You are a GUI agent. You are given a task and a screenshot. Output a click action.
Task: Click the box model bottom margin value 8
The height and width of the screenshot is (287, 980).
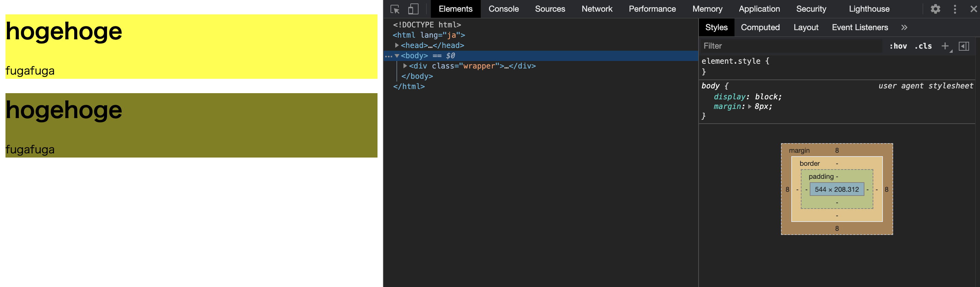point(837,228)
